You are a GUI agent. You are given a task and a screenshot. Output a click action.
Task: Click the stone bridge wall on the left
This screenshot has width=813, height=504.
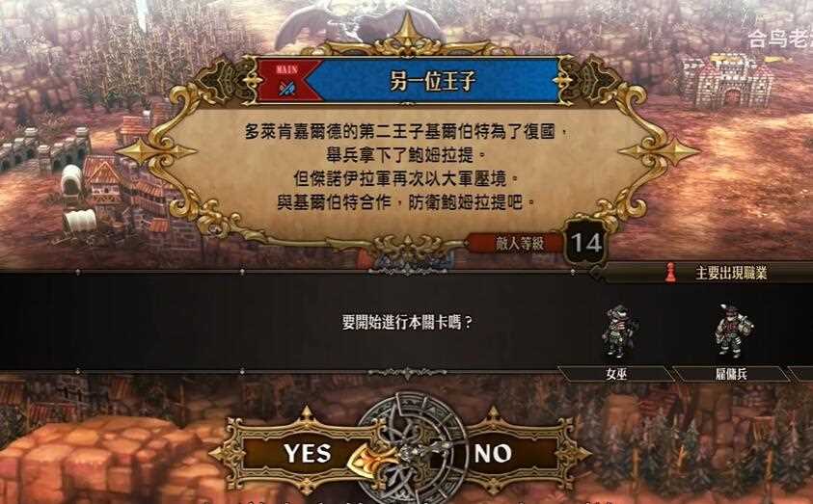click(x=44, y=148)
